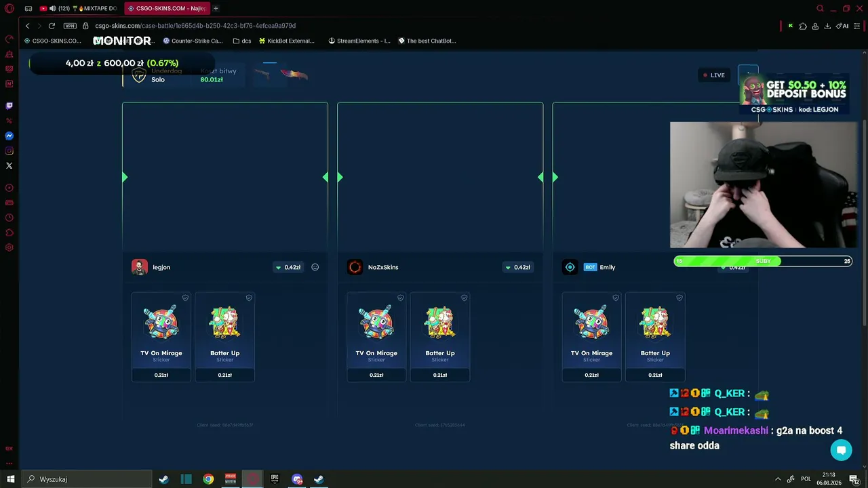This screenshot has width=868, height=488.
Task: Open the chat bubble button
Action: (x=841, y=450)
